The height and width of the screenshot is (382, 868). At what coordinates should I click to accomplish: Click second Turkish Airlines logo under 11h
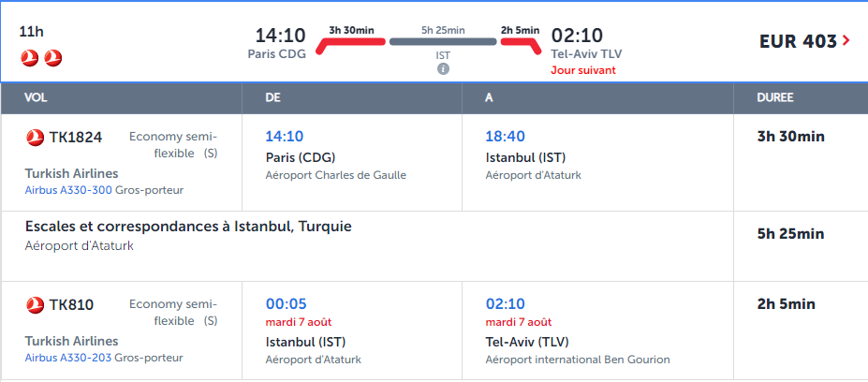pos(53,57)
